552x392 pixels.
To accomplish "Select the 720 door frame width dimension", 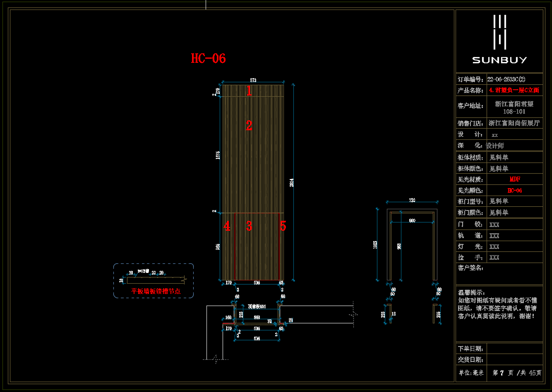I will [x=412, y=201].
